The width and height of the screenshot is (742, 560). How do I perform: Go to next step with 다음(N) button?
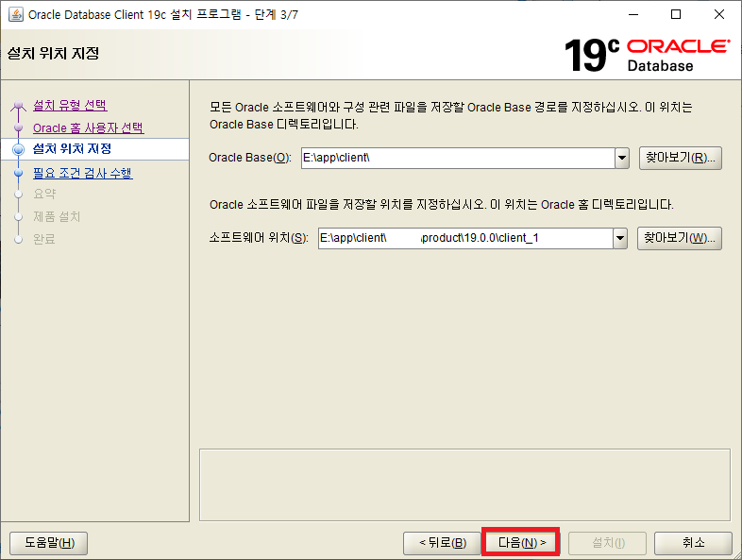point(521,542)
